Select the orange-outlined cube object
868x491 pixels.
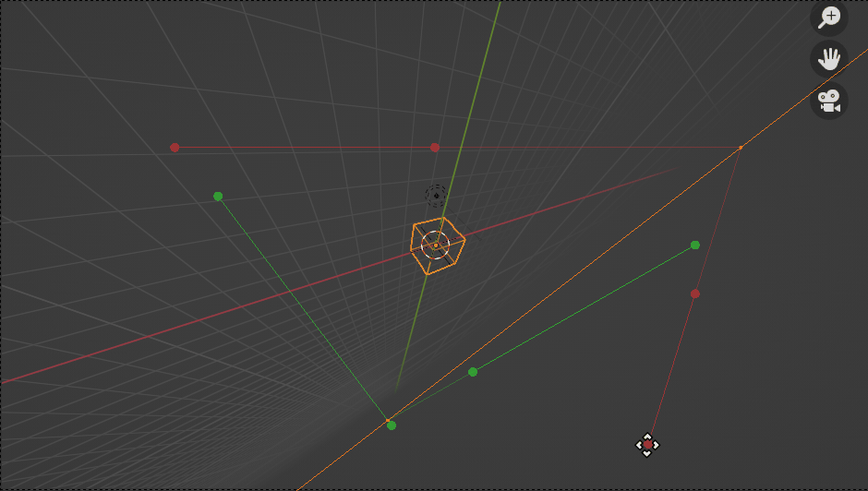pyautogui.click(x=438, y=245)
